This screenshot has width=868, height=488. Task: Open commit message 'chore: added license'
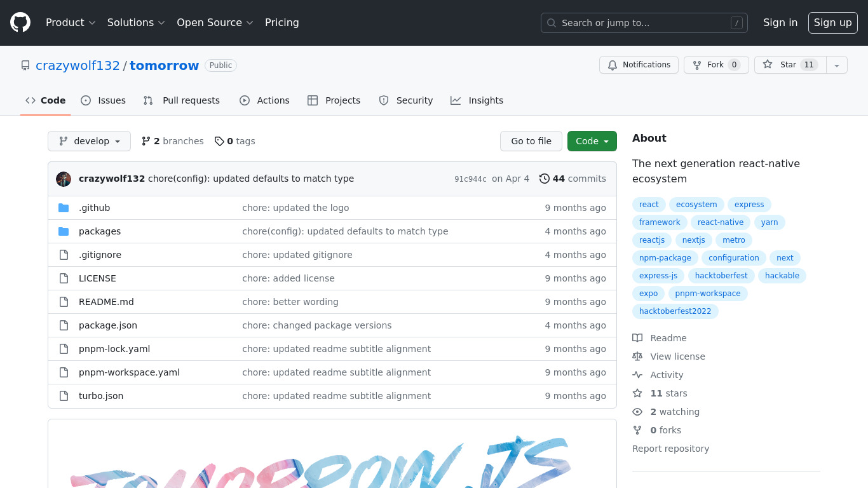(x=288, y=278)
